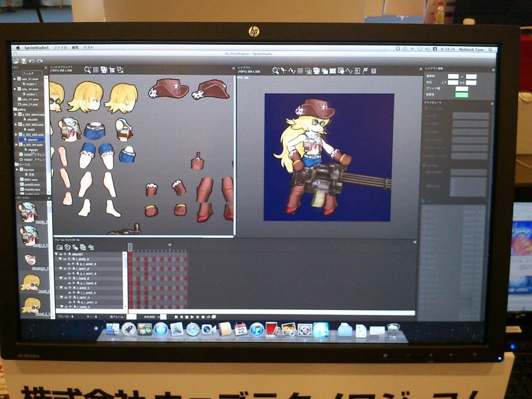
Task: Play the animation
Action: (x=192, y=317)
